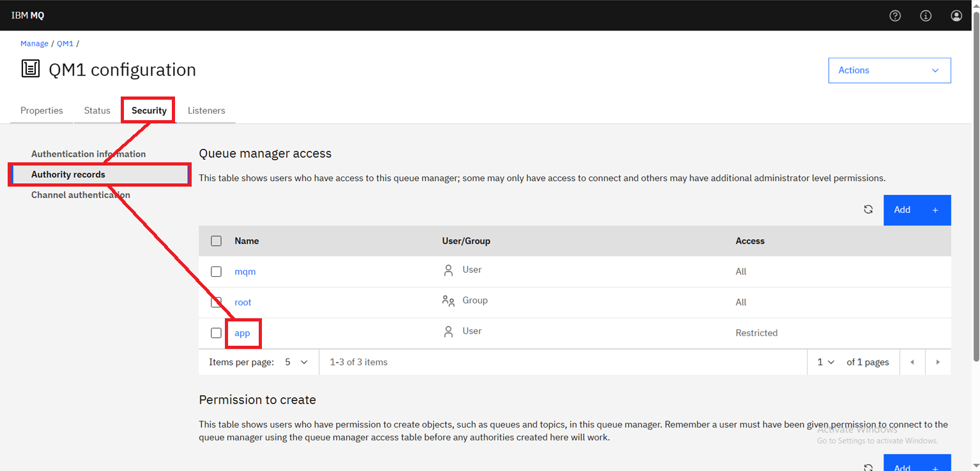Expand the Actions dropdown
This screenshot has width=980, height=471.
pos(889,70)
